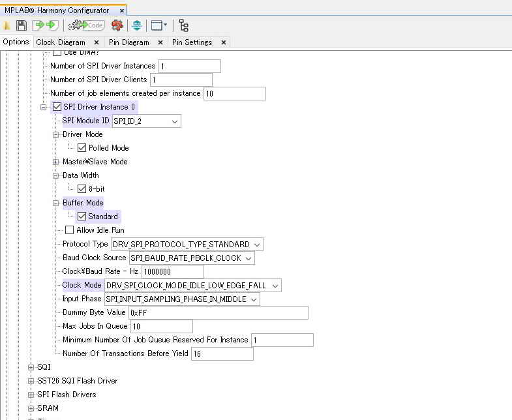
Task: Click the Dummy Byte Value field
Action: click(x=218, y=313)
